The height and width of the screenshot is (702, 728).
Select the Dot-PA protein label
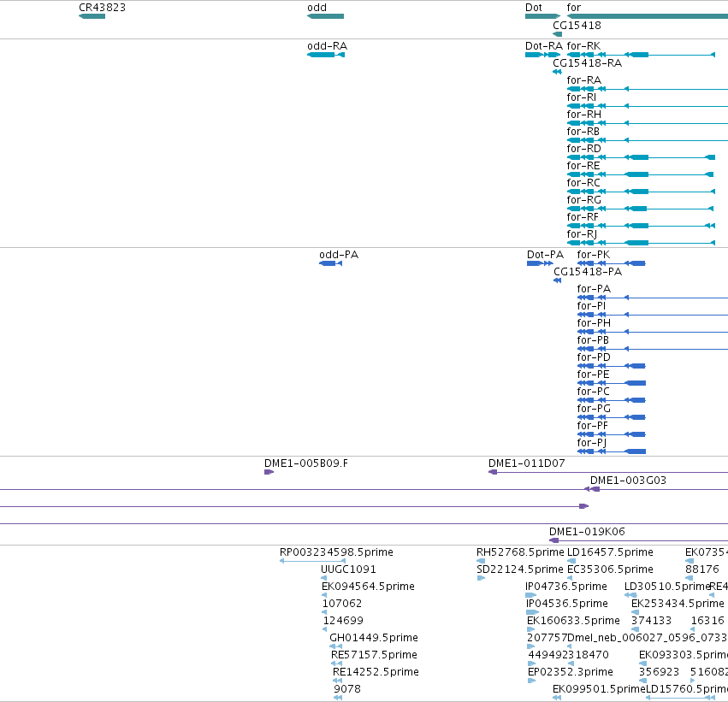point(545,255)
